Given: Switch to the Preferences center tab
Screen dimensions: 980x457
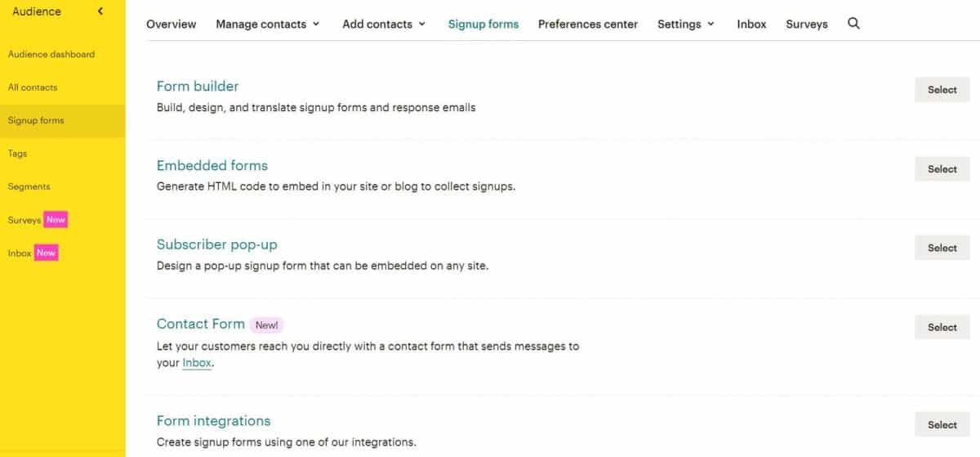Looking at the screenshot, I should click(588, 24).
